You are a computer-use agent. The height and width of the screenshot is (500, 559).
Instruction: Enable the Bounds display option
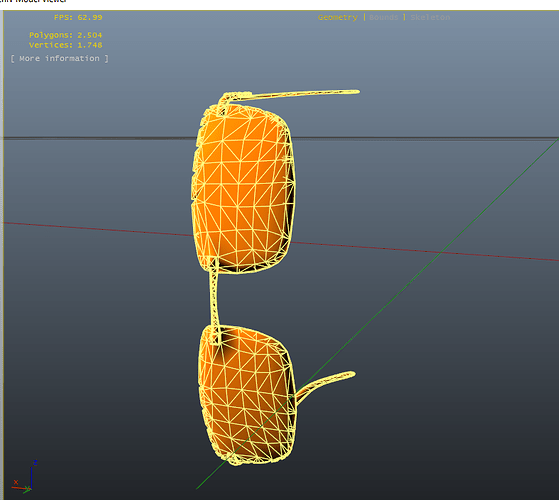pyautogui.click(x=384, y=17)
